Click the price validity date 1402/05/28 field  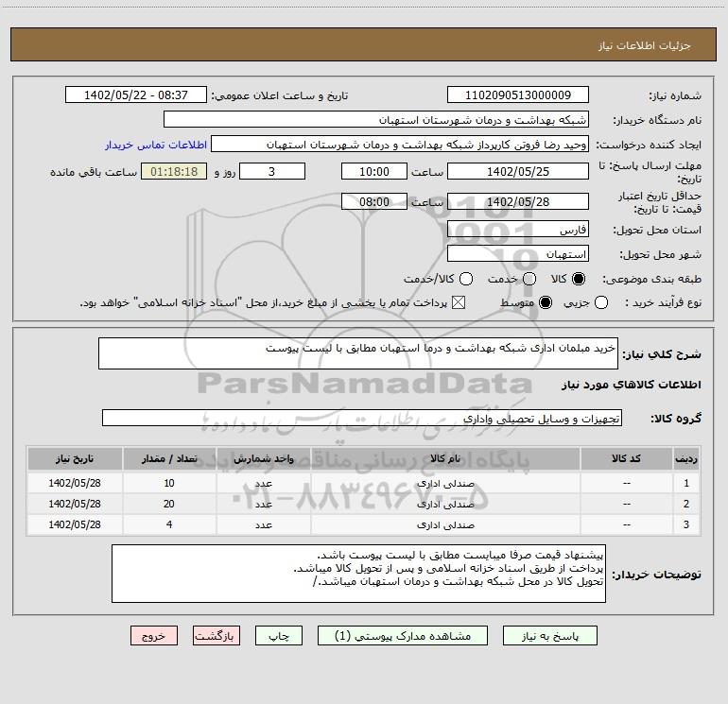[x=518, y=202]
